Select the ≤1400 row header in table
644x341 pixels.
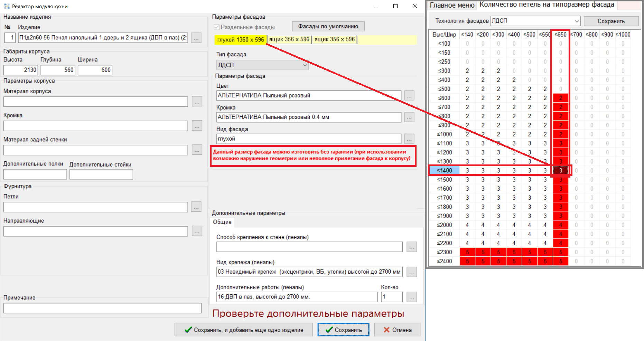(444, 171)
